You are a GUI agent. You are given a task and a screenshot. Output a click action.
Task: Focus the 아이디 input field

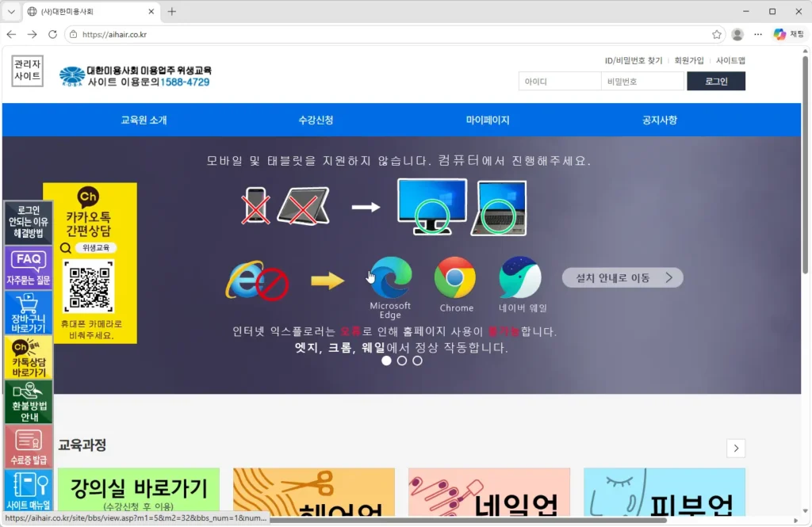[560, 82]
